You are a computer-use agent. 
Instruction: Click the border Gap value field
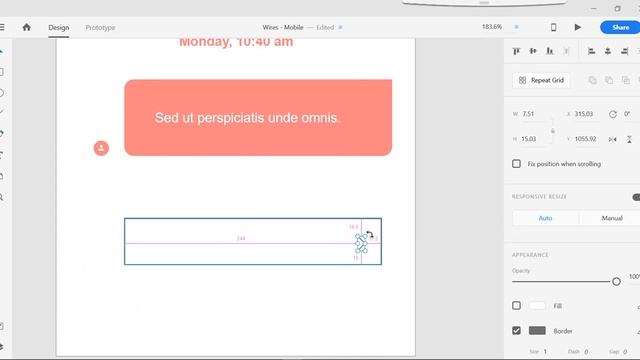[625, 351]
